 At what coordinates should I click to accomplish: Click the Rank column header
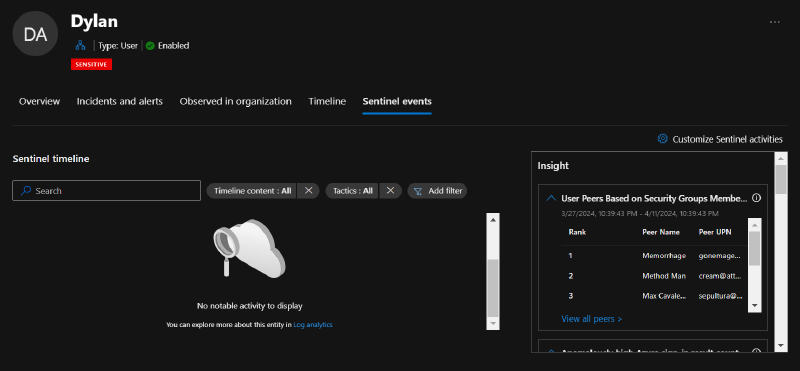click(x=577, y=232)
